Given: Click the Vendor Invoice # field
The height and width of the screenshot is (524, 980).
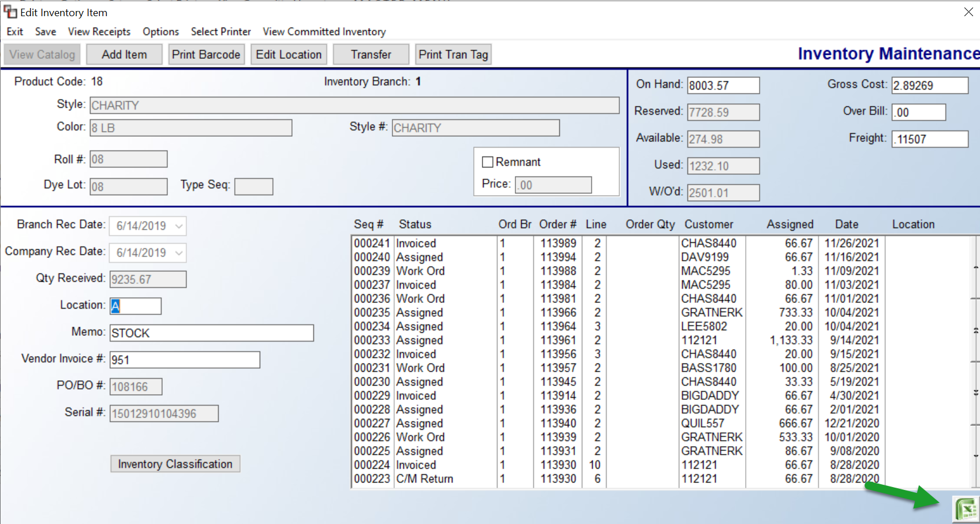Looking at the screenshot, I should tap(185, 360).
